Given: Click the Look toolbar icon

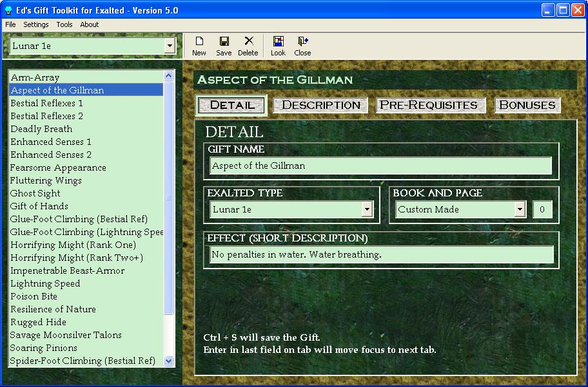Looking at the screenshot, I should (278, 42).
